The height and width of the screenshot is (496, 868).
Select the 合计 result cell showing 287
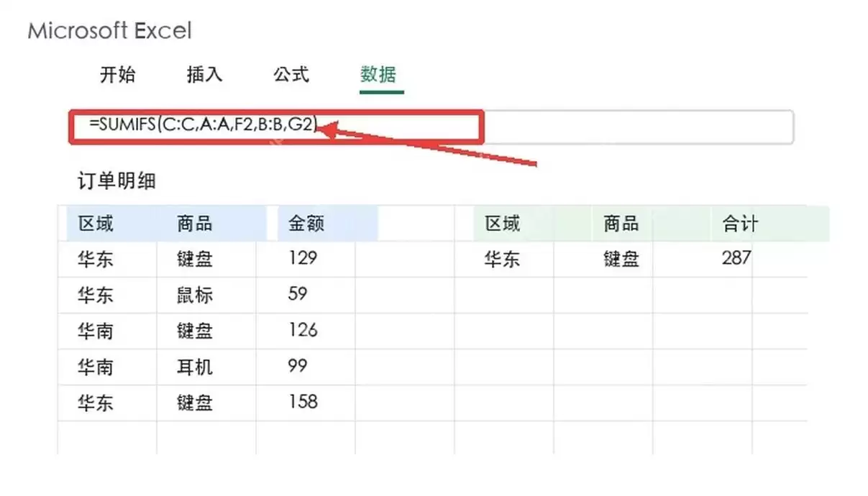pyautogui.click(x=736, y=259)
